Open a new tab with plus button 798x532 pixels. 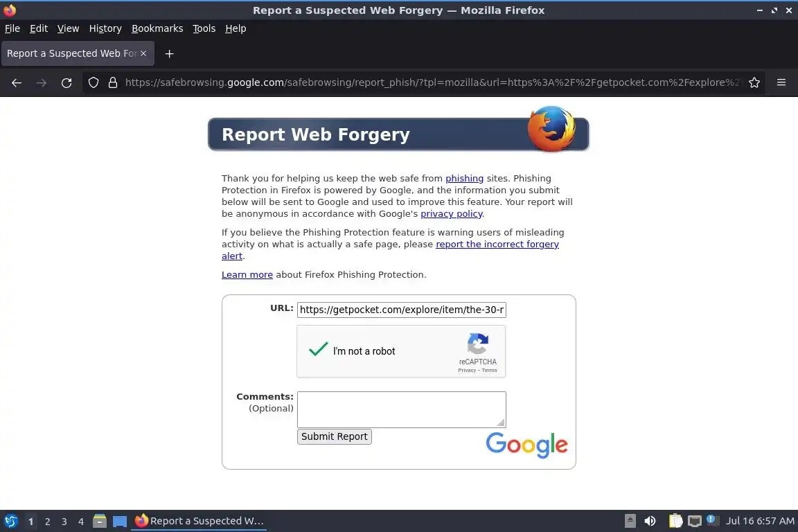(170, 53)
